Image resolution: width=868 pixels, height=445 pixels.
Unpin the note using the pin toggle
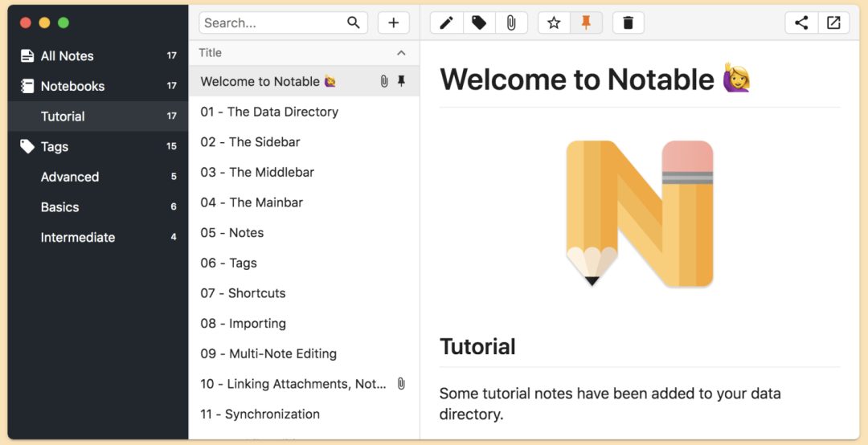[586, 23]
